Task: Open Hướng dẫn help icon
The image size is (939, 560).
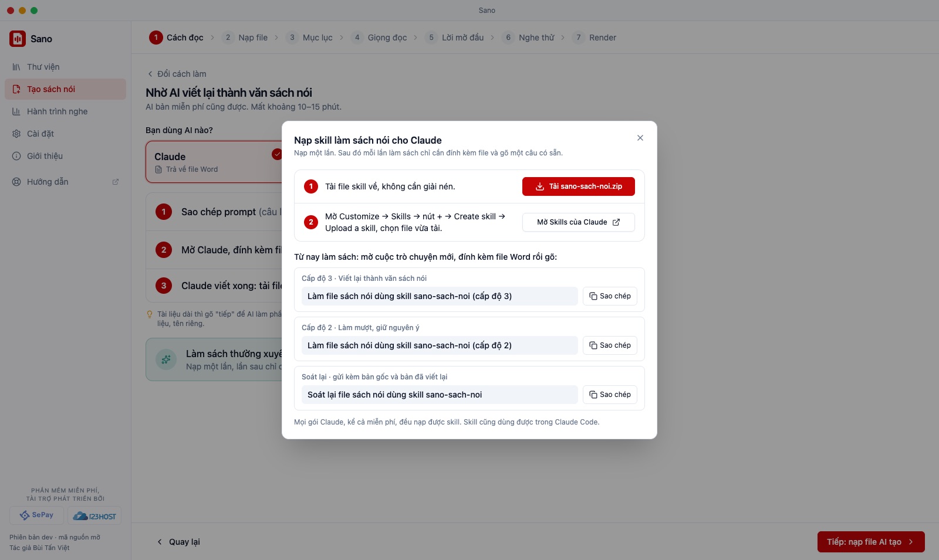Action: (x=16, y=182)
